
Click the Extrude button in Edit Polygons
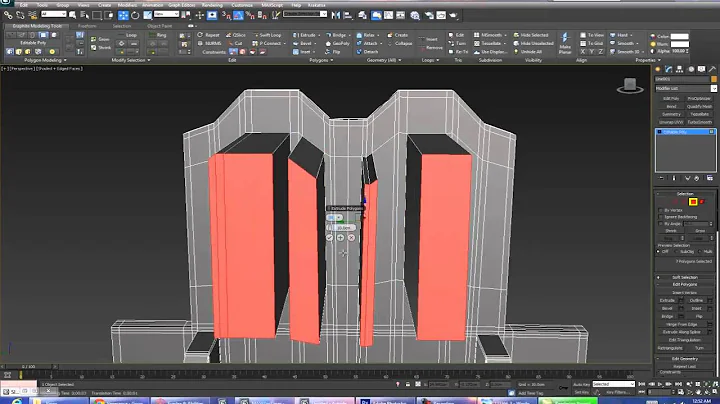tap(667, 300)
